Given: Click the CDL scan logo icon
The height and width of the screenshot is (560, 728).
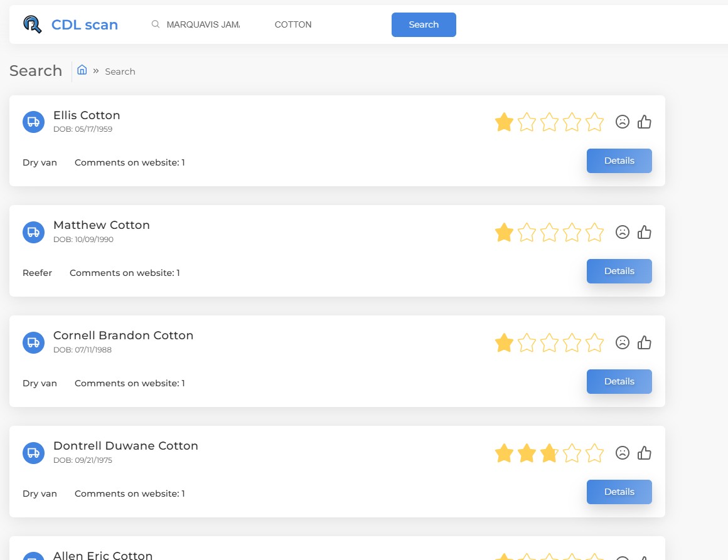Looking at the screenshot, I should (32, 24).
